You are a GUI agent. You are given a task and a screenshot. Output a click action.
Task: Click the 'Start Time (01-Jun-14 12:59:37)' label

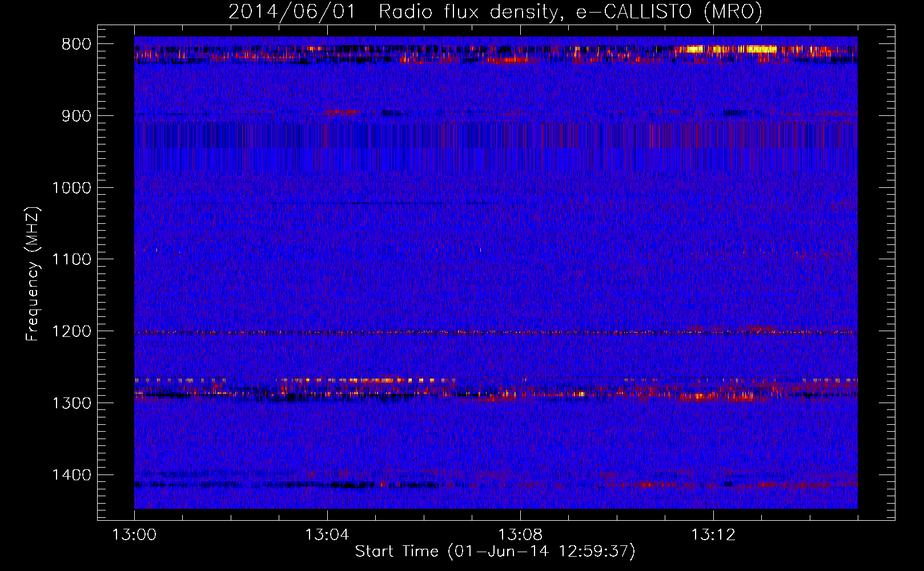point(495,552)
